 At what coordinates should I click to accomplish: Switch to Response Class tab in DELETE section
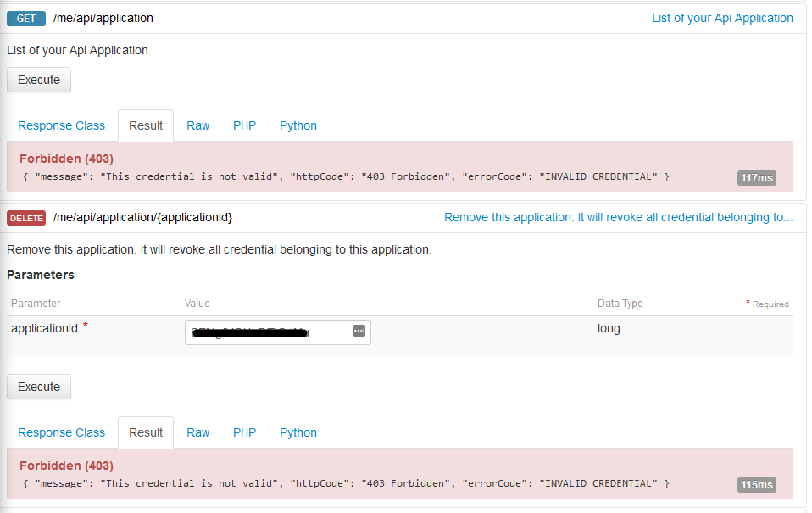(62, 432)
